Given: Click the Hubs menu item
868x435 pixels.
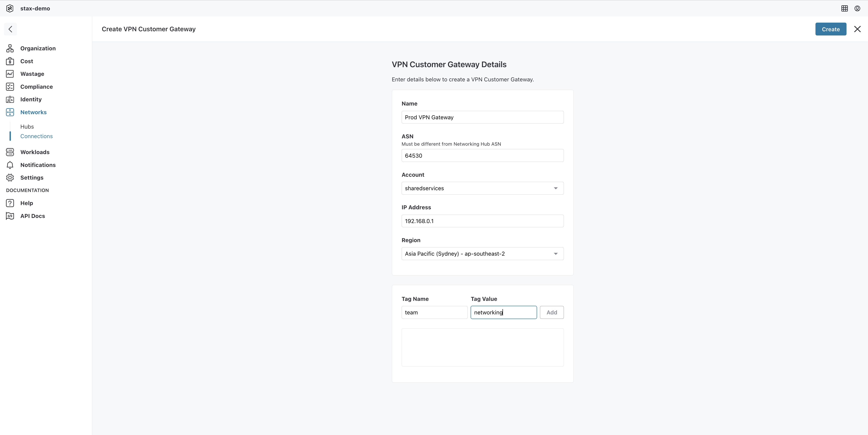Looking at the screenshot, I should pyautogui.click(x=27, y=127).
